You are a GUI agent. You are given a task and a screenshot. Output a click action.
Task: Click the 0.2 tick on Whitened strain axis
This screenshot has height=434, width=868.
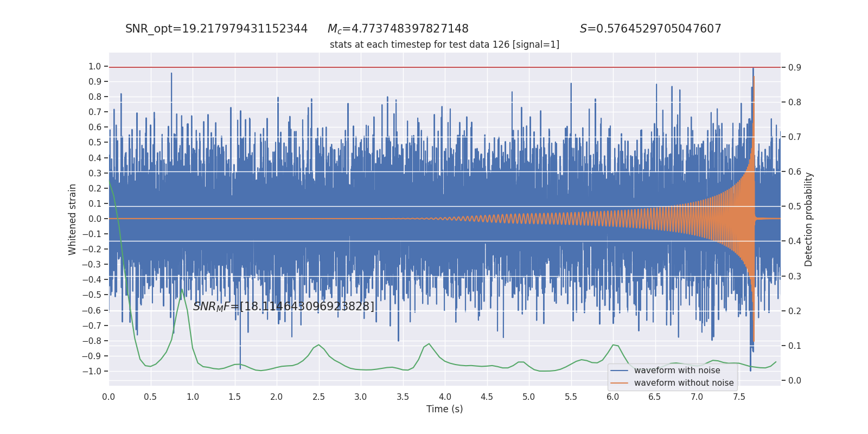point(95,188)
